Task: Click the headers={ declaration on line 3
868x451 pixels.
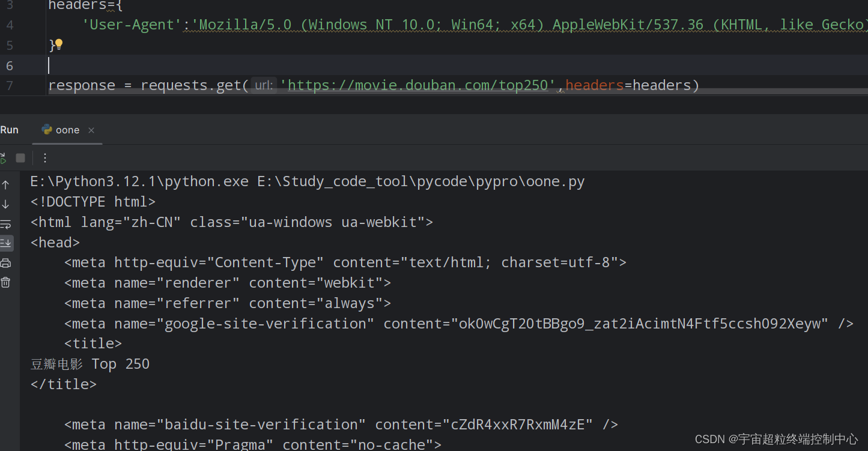Action: (85, 5)
